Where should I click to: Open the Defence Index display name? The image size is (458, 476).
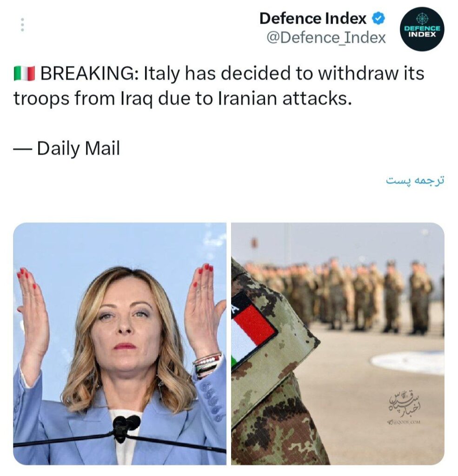tap(313, 19)
